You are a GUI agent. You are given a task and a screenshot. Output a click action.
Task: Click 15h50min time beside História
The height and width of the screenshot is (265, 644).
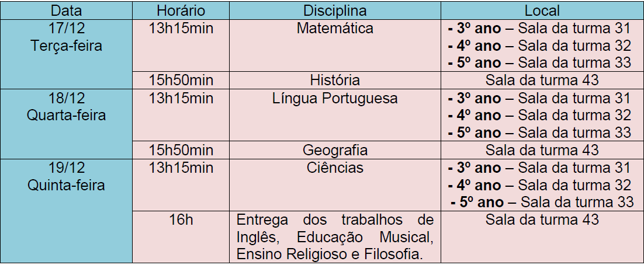[181, 80]
